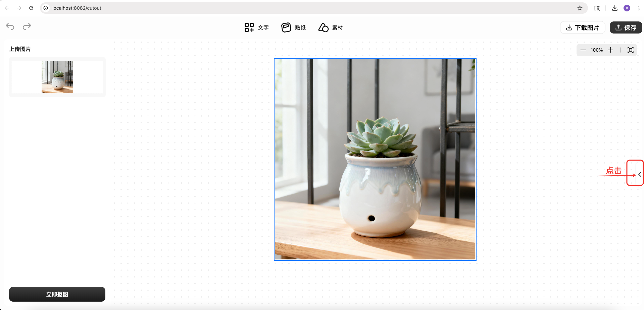Open the 贴纸 sticker tool
Image resolution: width=644 pixels, height=310 pixels.
(x=293, y=27)
